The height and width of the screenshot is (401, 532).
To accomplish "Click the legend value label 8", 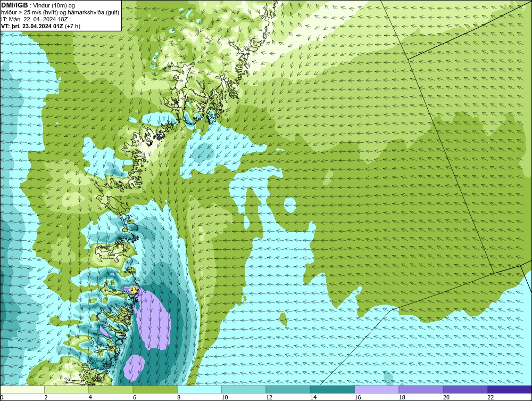I will tap(179, 398).
